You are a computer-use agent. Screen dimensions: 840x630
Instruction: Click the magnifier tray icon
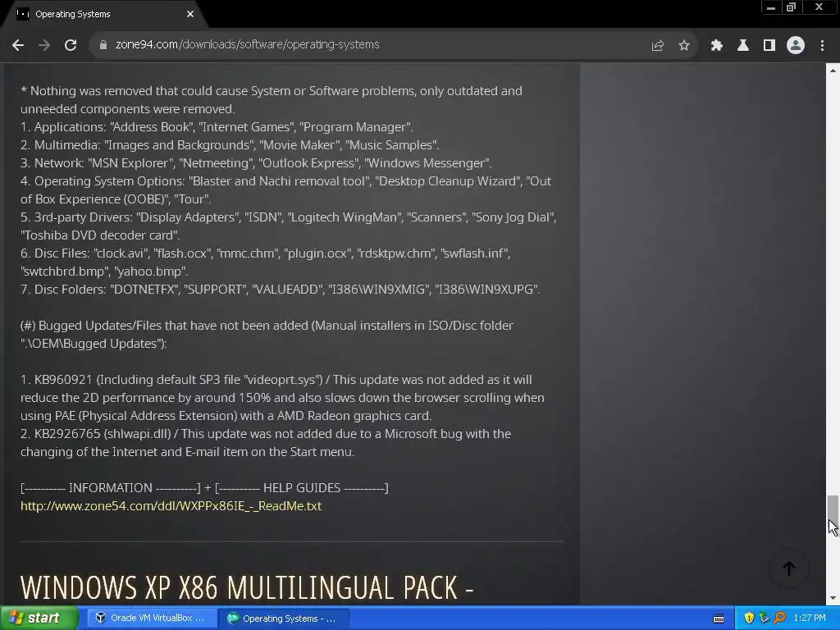[x=779, y=619]
